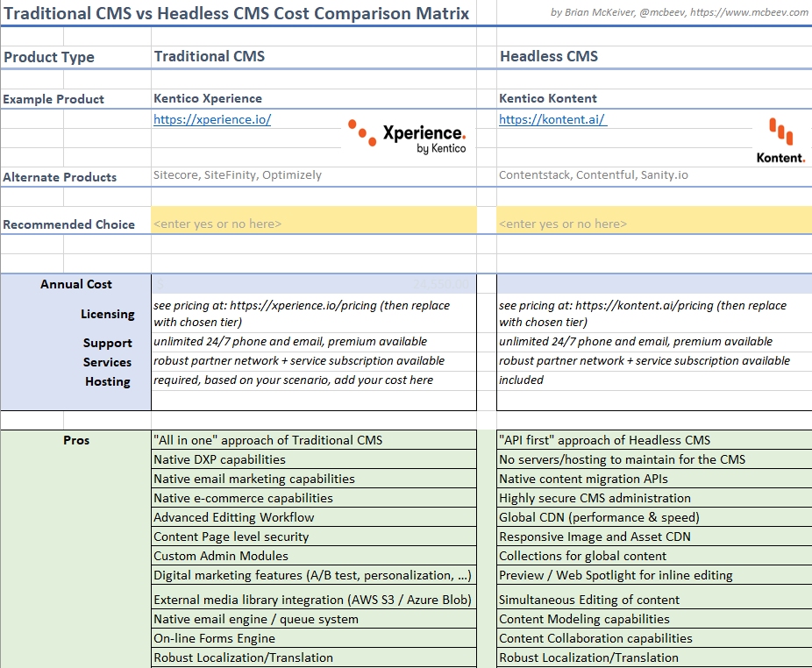Select hosting 'required, based on your scenario' cell

[x=314, y=380]
